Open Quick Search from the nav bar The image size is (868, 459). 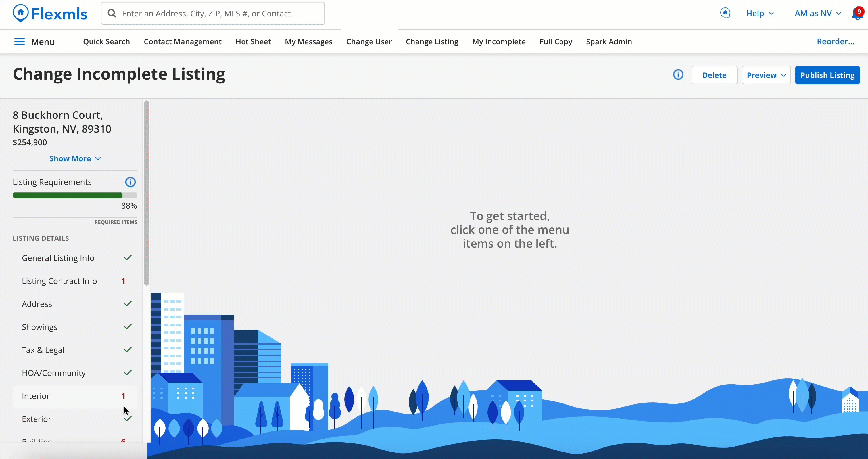tap(106, 41)
